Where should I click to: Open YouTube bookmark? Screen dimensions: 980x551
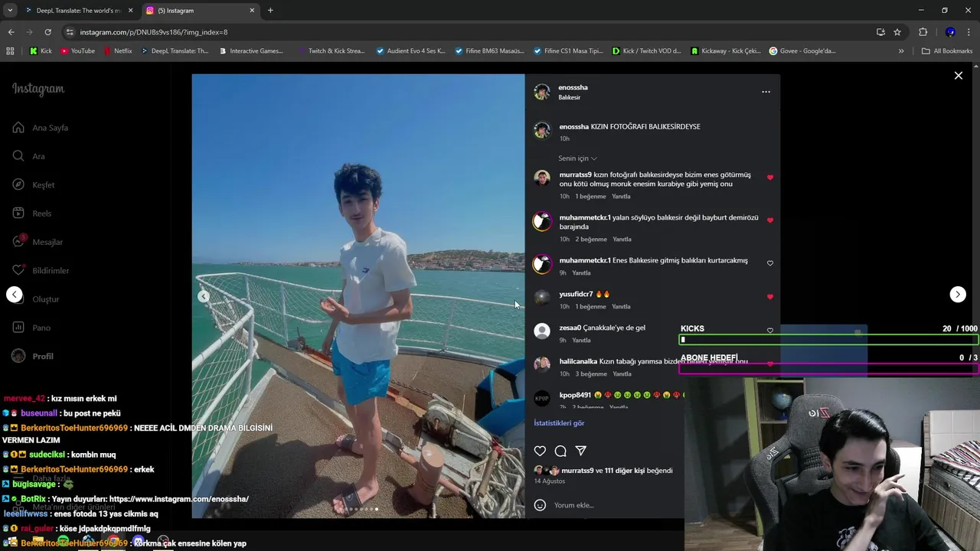(x=77, y=51)
